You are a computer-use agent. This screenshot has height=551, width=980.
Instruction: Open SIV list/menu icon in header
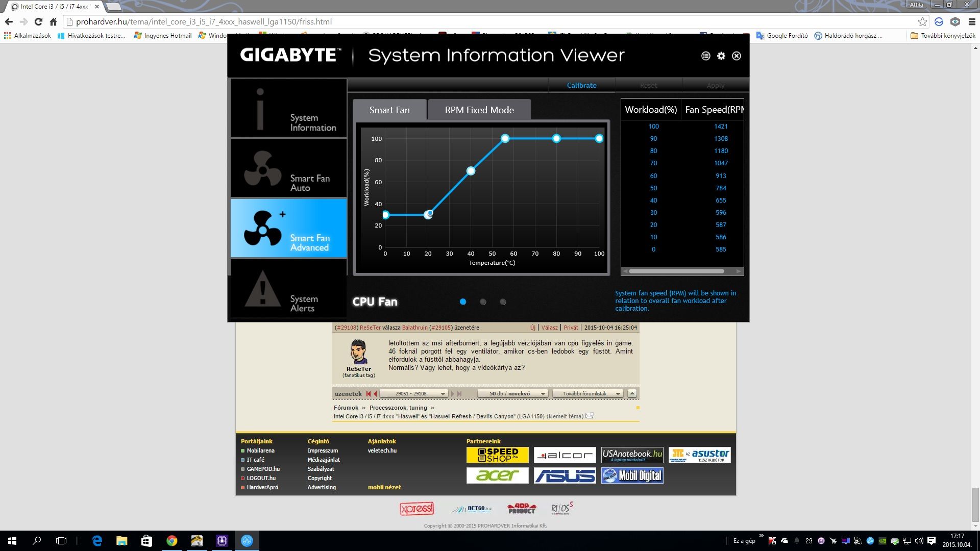(x=705, y=56)
